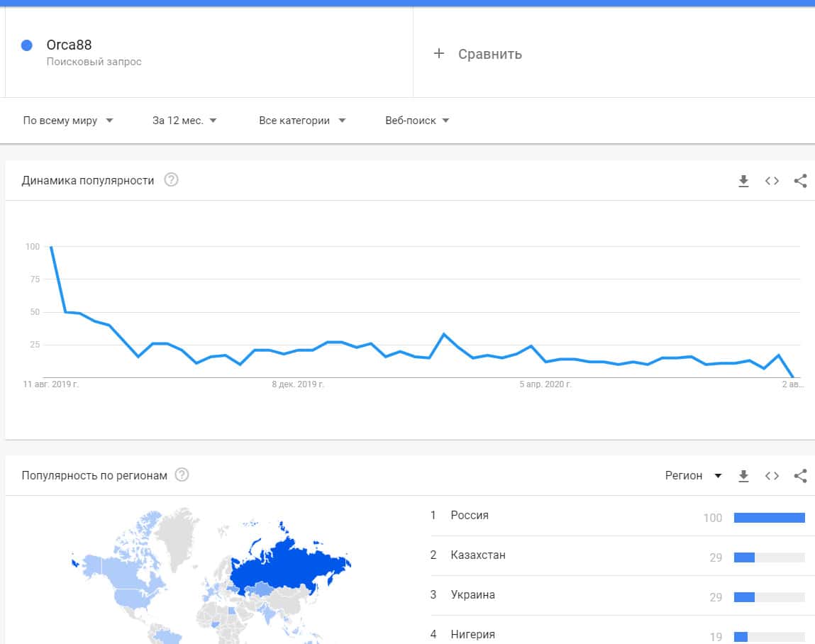Share the Динамика популярности chart
815x644 pixels.
point(800,181)
